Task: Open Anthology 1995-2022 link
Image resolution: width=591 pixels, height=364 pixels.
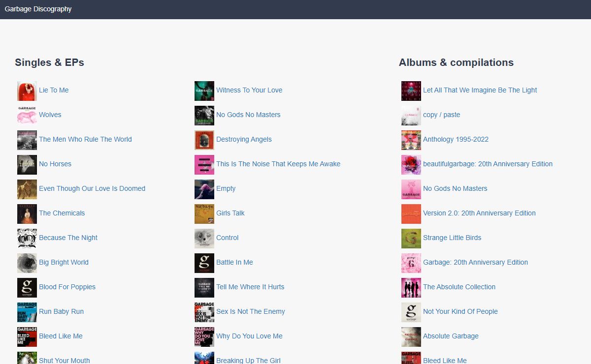Action: pyautogui.click(x=456, y=139)
